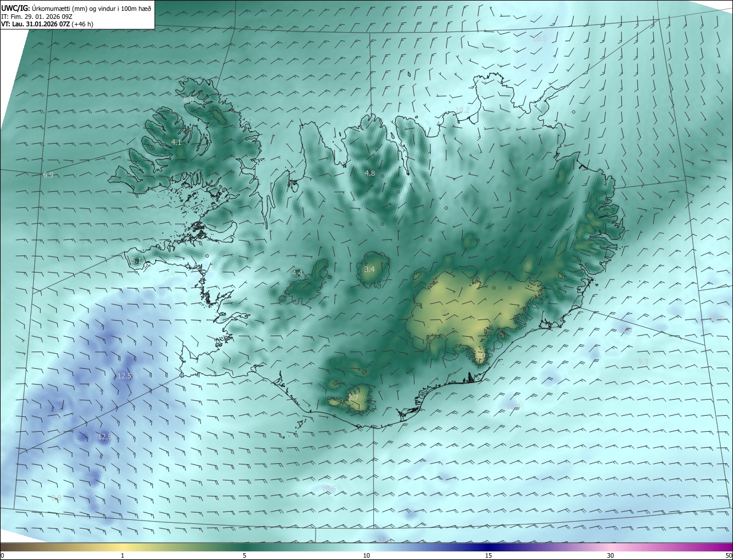This screenshot has width=733, height=560.
Task: Click the 3.4 value label
Action: coord(369,269)
